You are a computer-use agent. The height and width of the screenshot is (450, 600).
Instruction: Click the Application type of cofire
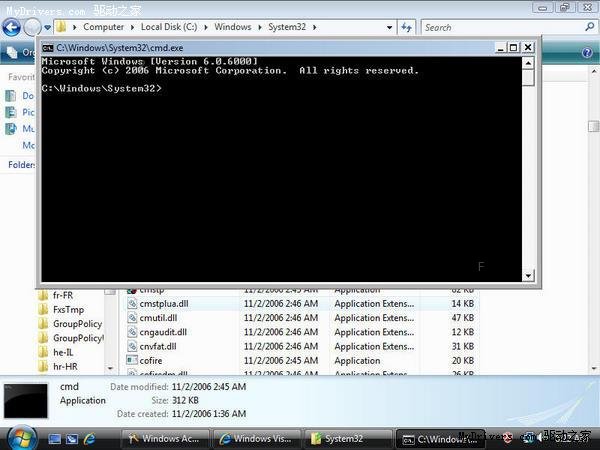[x=357, y=360]
